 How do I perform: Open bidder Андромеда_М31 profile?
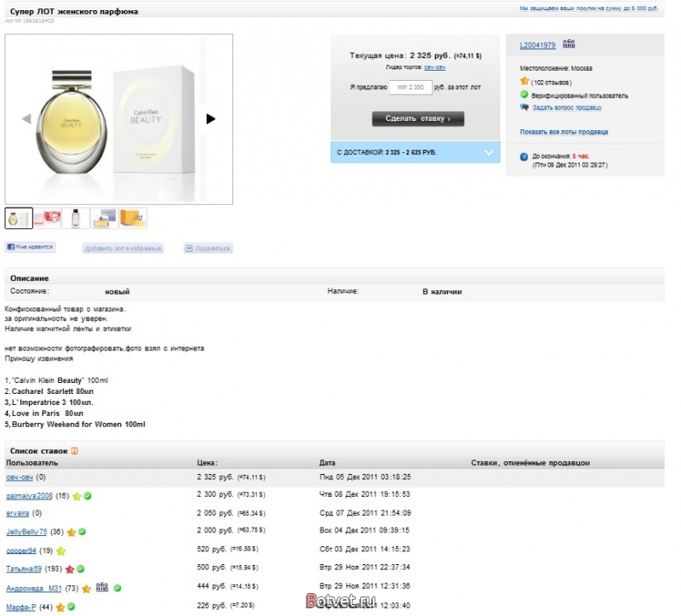point(33,588)
